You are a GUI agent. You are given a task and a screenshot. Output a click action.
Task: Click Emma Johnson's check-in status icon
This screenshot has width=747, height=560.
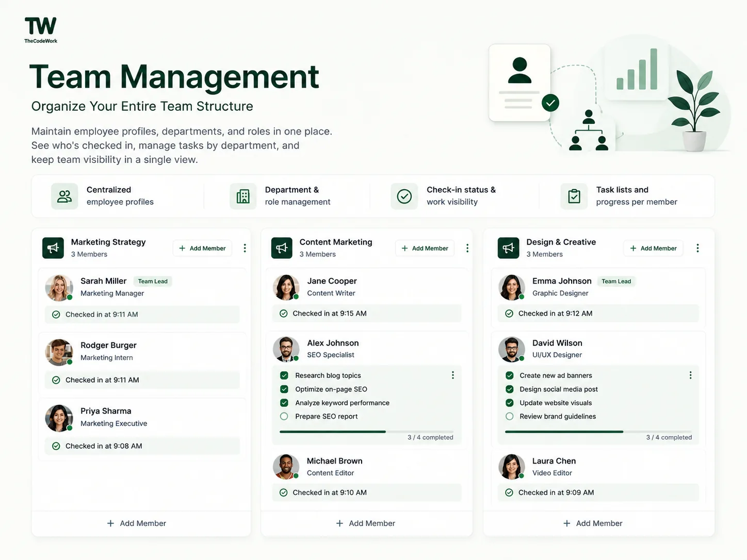click(509, 314)
